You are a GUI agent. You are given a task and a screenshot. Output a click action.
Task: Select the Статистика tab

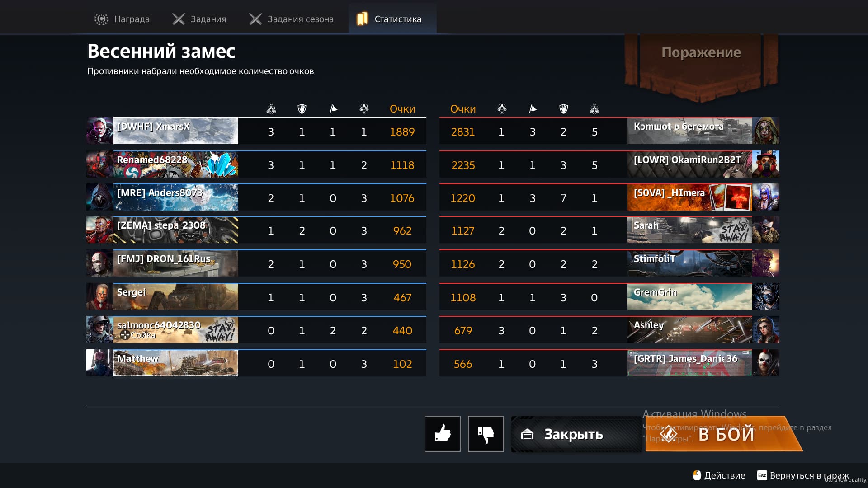pos(392,19)
